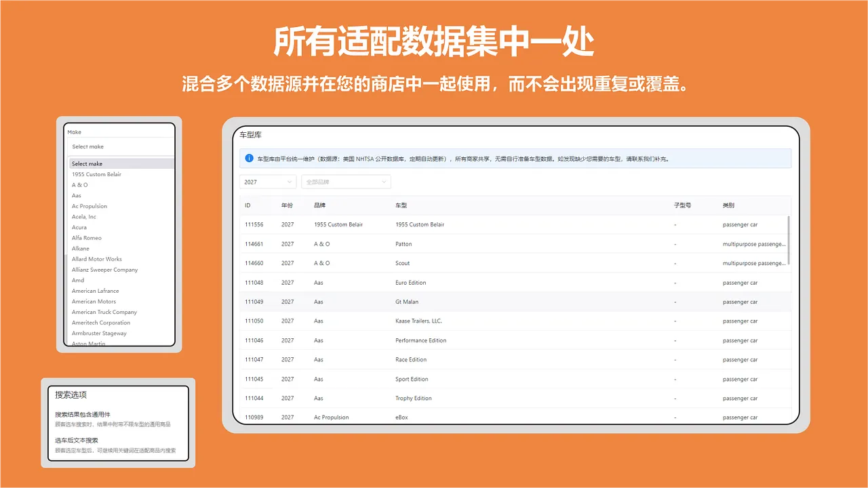The image size is (868, 488).
Task: Select Ameritech Corporation in the Make list
Action: coord(101,323)
